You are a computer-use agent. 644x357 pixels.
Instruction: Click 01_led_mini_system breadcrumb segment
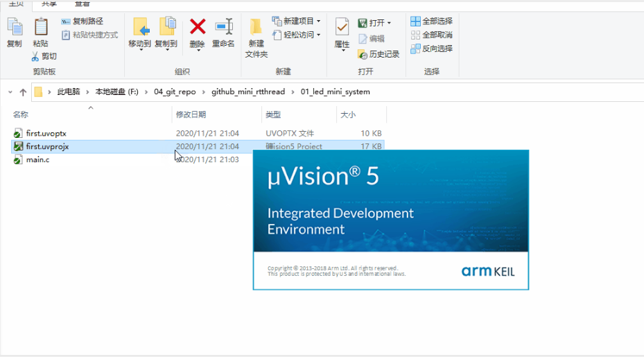pyautogui.click(x=335, y=92)
